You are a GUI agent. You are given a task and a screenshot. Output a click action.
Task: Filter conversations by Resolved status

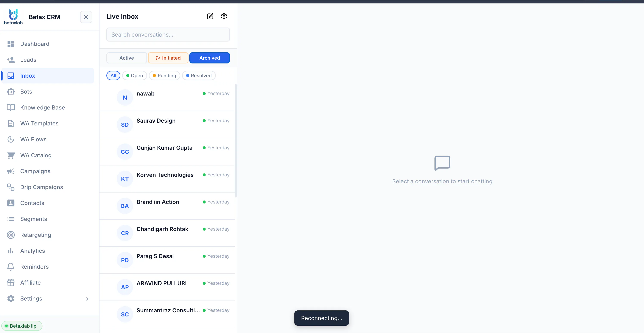(x=199, y=76)
